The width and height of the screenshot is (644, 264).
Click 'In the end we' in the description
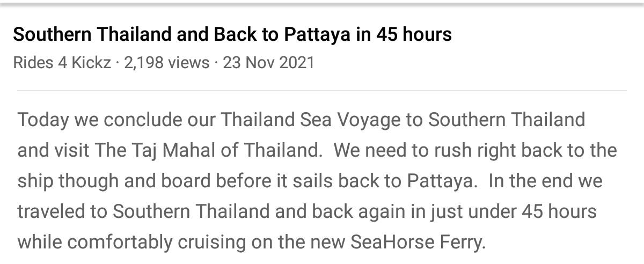pyautogui.click(x=545, y=181)
